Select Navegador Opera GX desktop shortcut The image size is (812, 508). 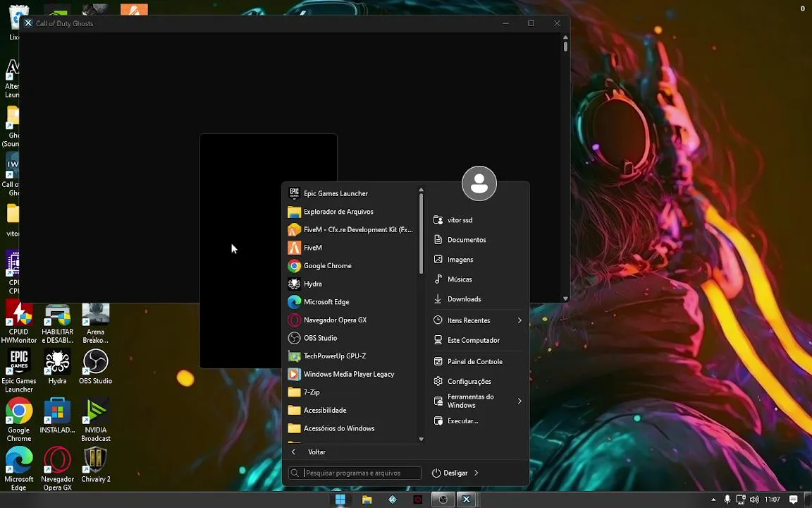pyautogui.click(x=58, y=468)
